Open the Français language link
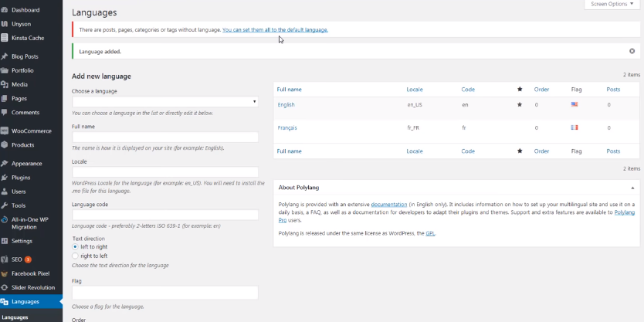Image resolution: width=644 pixels, height=322 pixels. 287,127
